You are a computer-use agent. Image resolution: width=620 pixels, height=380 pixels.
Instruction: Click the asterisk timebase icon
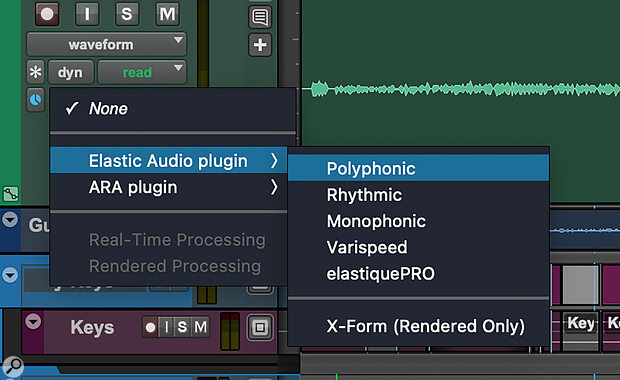pyautogui.click(x=36, y=72)
